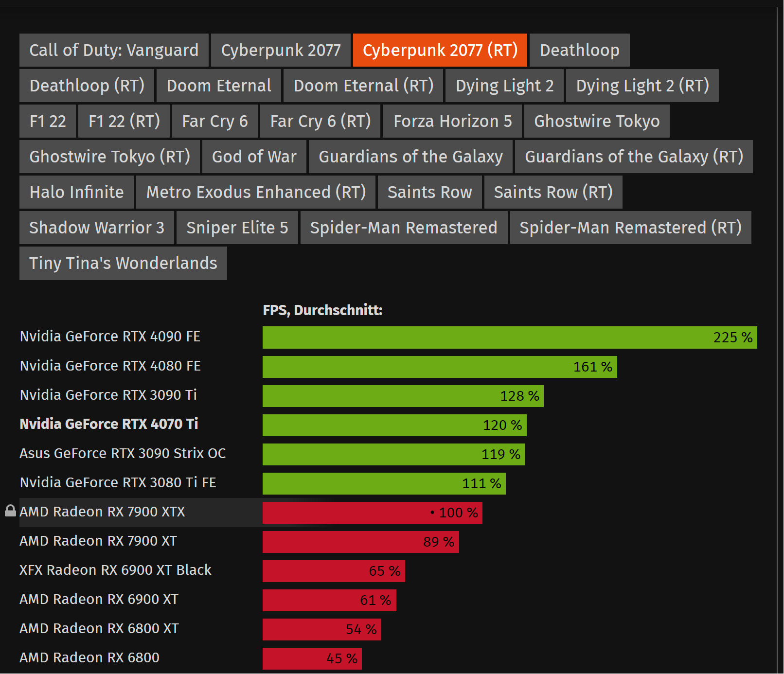Image resolution: width=784 pixels, height=674 pixels.
Task: Click the "FPS, Durchschnitt:" heading
Action: pos(322,310)
